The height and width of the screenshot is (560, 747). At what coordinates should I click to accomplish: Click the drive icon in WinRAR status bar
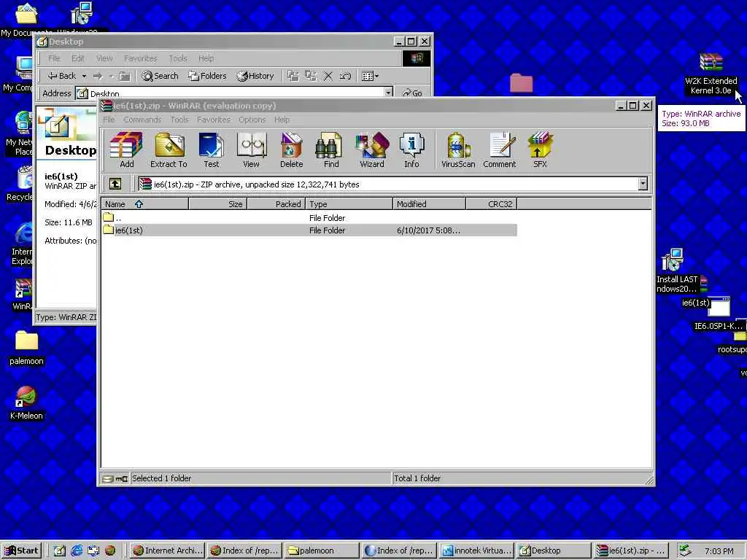108,478
